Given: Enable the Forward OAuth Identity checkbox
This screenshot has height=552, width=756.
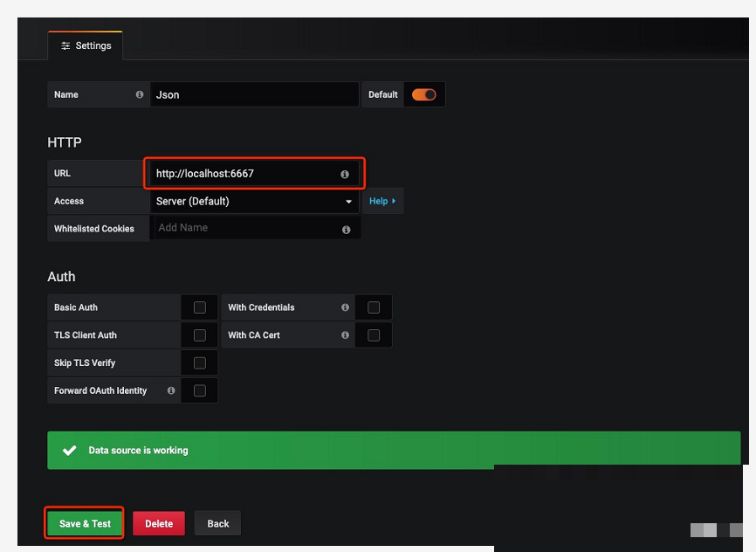Looking at the screenshot, I should (x=200, y=390).
